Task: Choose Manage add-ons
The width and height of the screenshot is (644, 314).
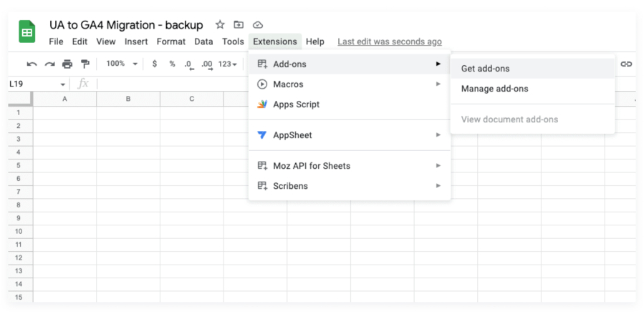Action: 532,89
